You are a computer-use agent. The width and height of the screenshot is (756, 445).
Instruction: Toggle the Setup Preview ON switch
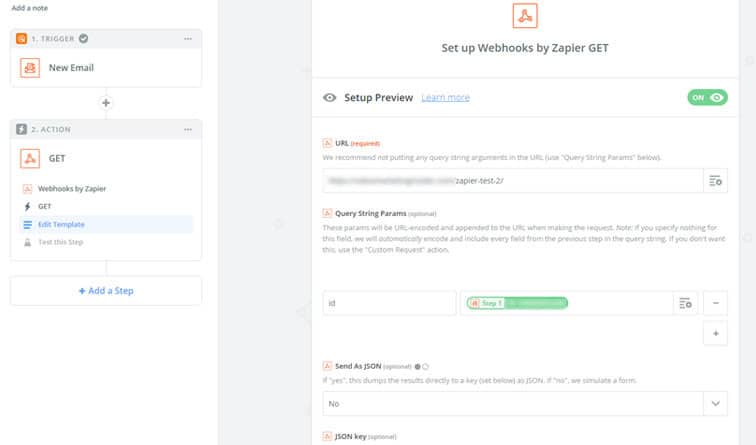(x=707, y=97)
